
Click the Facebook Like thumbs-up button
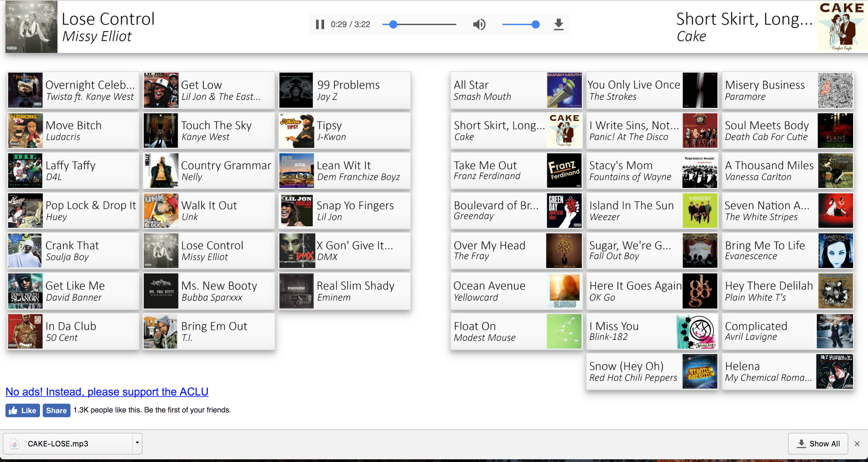click(23, 410)
